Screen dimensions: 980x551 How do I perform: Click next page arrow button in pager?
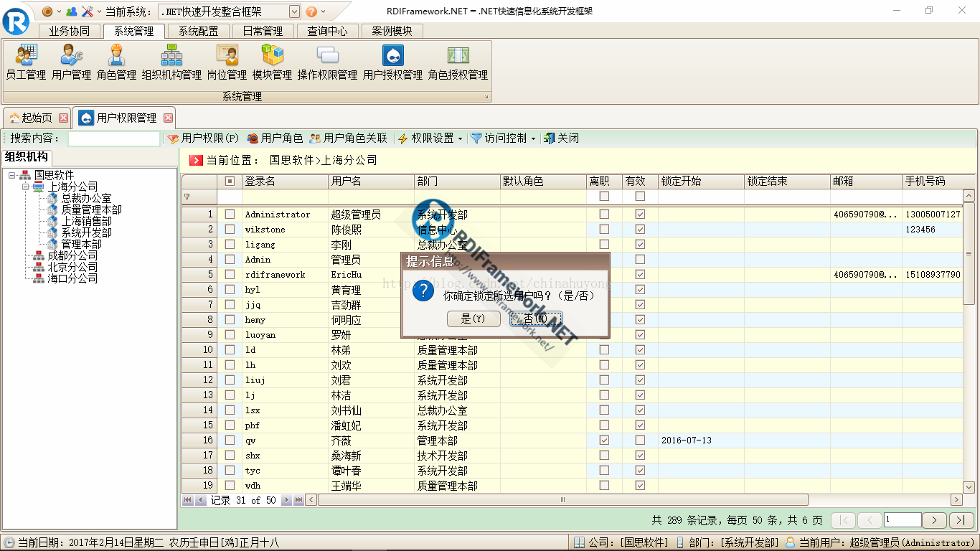(934, 520)
